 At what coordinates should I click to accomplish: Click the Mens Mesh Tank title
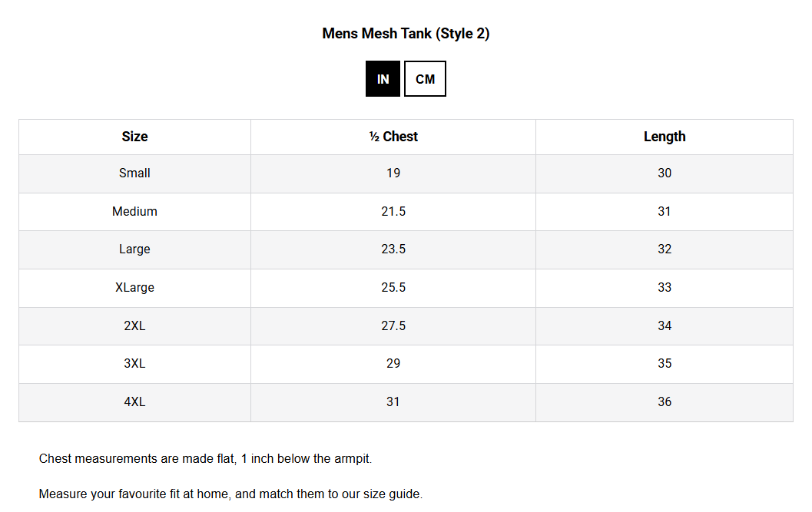point(406,34)
